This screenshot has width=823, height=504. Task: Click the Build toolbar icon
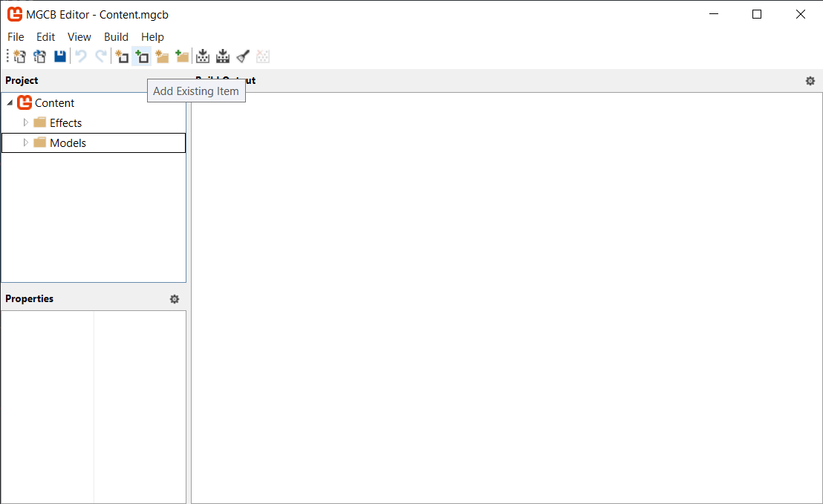203,56
